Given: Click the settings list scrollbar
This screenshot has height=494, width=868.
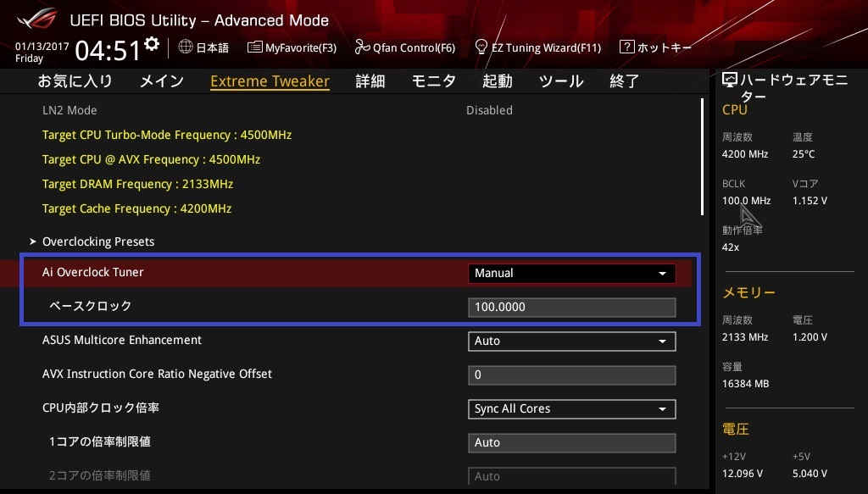Looking at the screenshot, I should click(702, 157).
